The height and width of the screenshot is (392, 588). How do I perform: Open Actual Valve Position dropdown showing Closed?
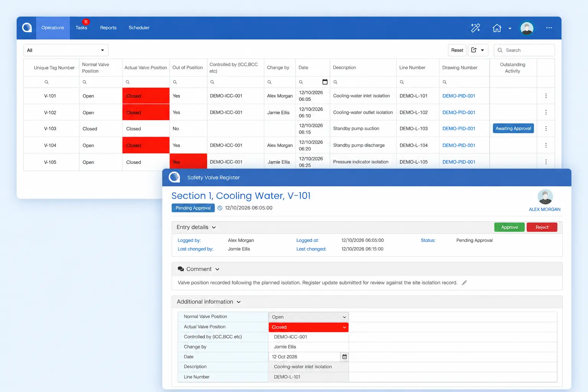(x=309, y=327)
